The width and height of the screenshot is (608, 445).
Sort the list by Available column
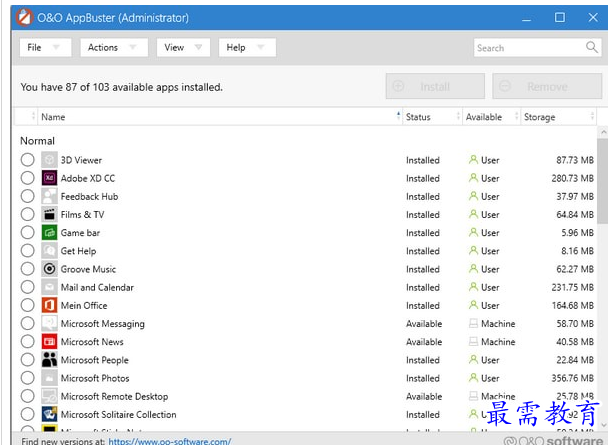pyautogui.click(x=492, y=117)
